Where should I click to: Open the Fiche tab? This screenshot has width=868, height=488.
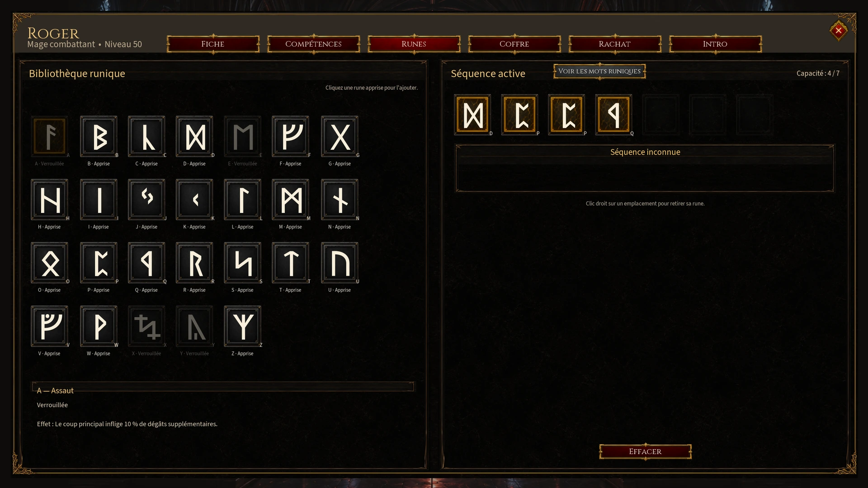[x=213, y=44]
